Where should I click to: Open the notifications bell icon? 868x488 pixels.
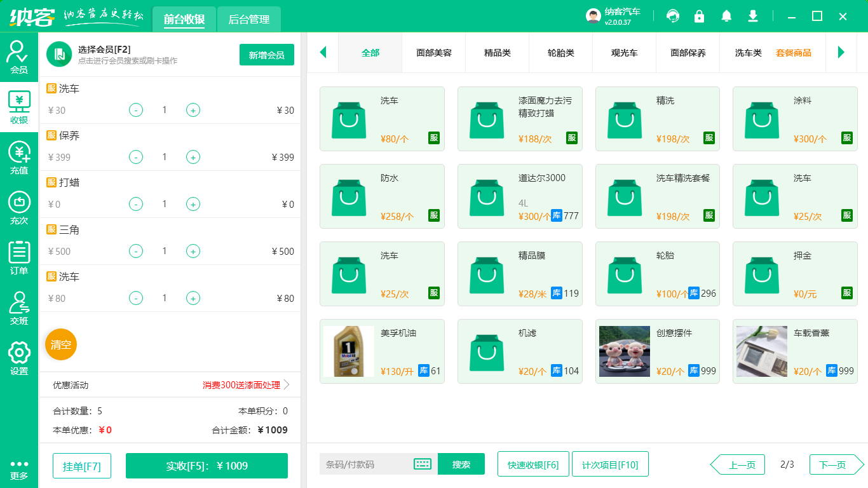click(x=726, y=16)
